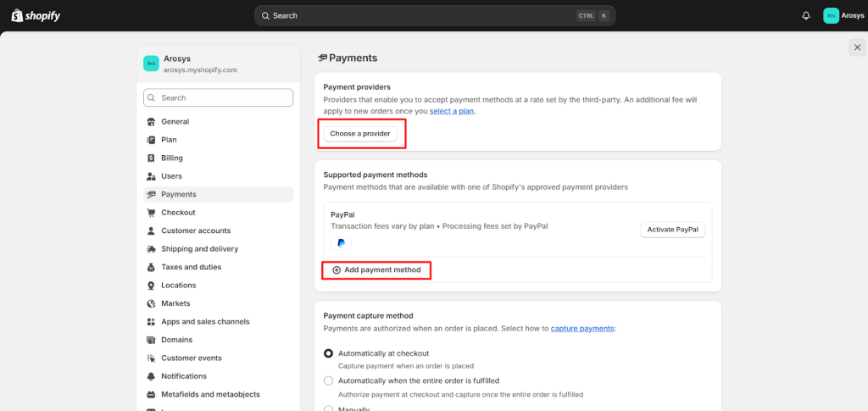Click the Shipping and delivery truck icon
The height and width of the screenshot is (411, 868).
pyautogui.click(x=152, y=249)
